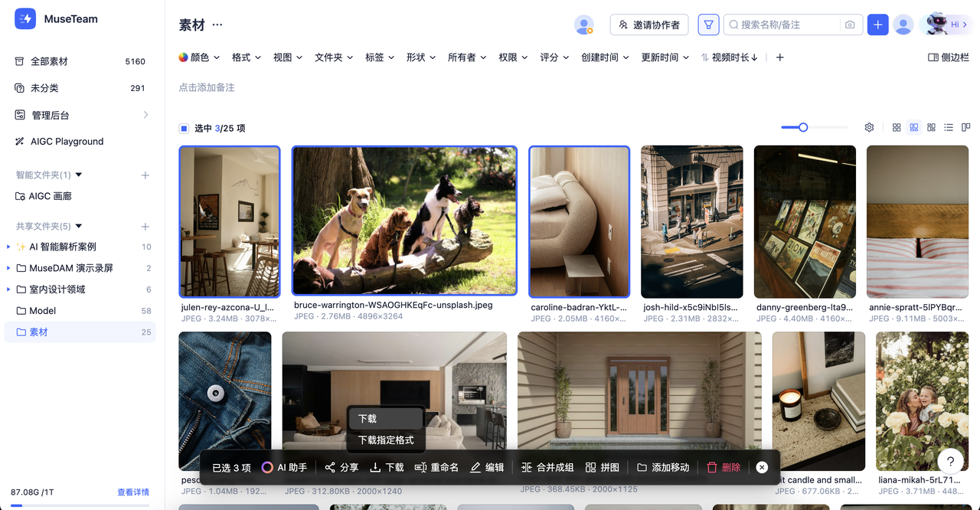980x510 pixels.
Task: Adjust the thumbnail size slider
Action: (802, 127)
